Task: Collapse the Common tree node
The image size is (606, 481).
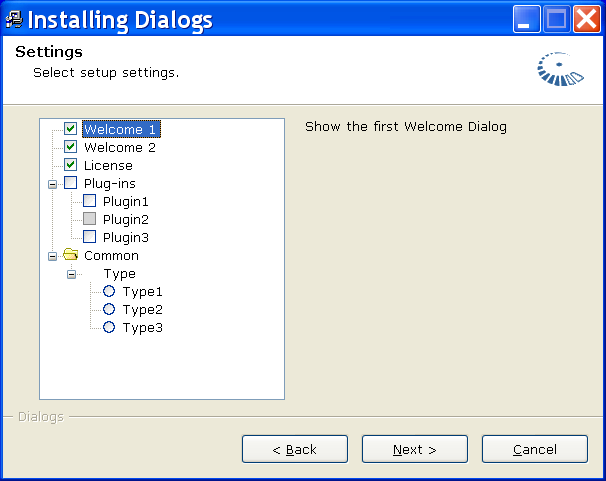Action: click(53, 256)
